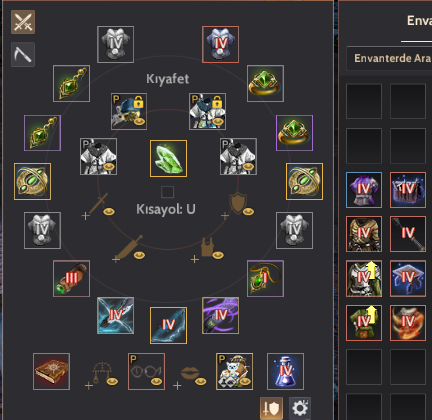432x420 pixels.
Task: Click the Envanterde Ara search field
Action: (x=389, y=58)
